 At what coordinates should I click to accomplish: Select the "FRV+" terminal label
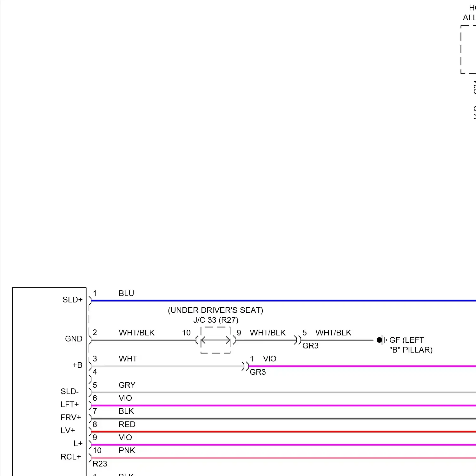point(71,418)
